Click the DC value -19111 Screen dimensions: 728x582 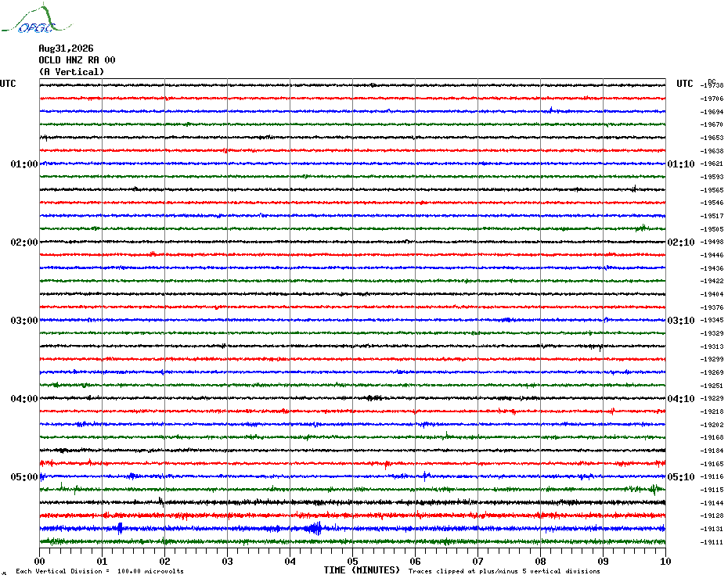712,542
